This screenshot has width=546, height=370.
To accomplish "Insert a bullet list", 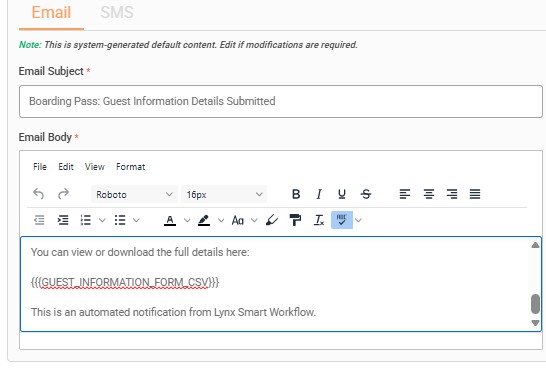I will [120, 220].
